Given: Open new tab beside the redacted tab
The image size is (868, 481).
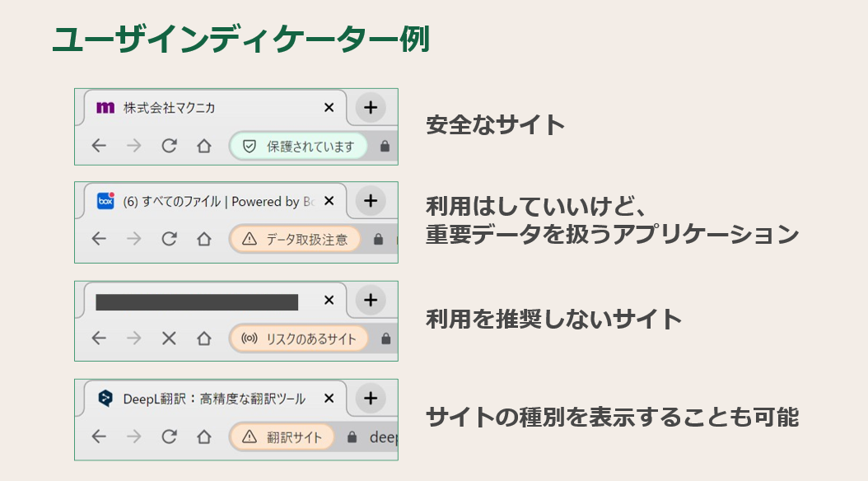Looking at the screenshot, I should pos(371,301).
